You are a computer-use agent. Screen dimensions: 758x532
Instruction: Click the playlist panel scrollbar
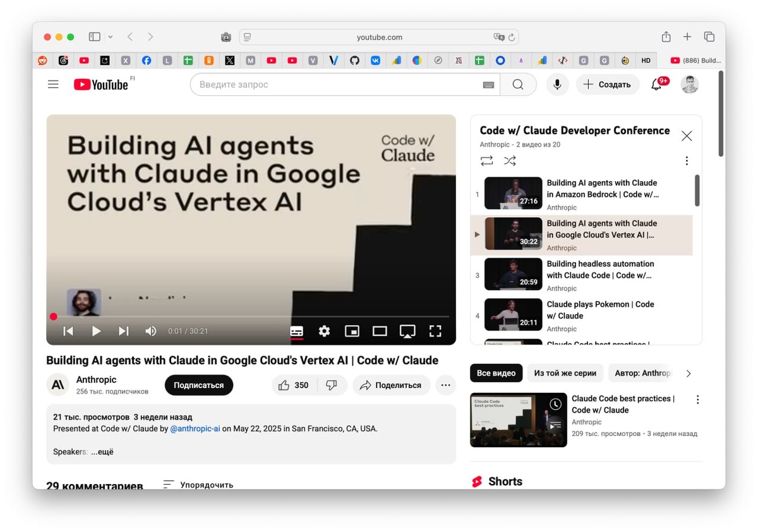click(697, 190)
